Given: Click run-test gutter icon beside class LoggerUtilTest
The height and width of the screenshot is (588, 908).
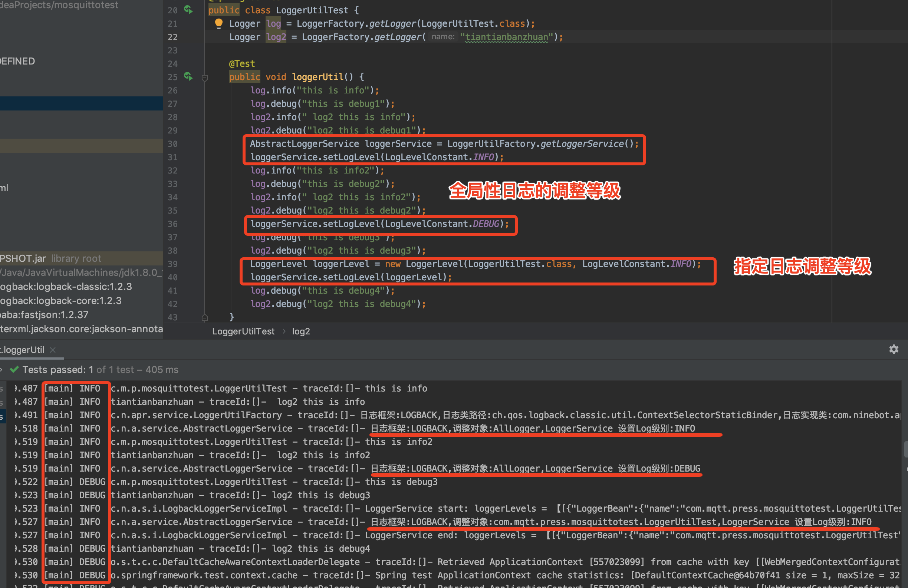Looking at the screenshot, I should coord(188,10).
